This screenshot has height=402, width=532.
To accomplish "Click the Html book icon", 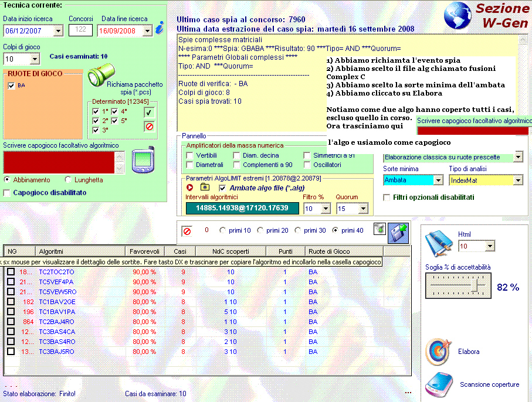I will tap(438, 241).
